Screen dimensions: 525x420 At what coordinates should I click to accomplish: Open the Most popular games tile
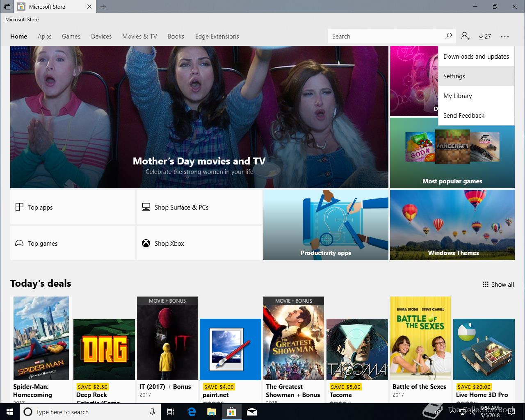(x=452, y=153)
